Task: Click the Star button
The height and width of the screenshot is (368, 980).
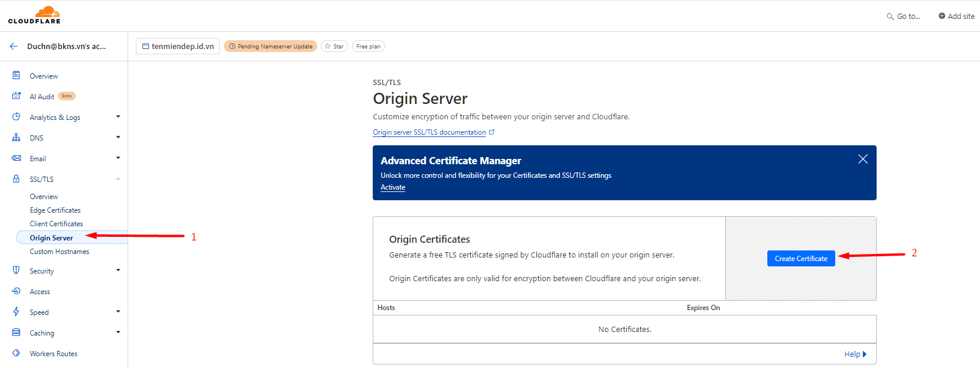Action: 334,46
